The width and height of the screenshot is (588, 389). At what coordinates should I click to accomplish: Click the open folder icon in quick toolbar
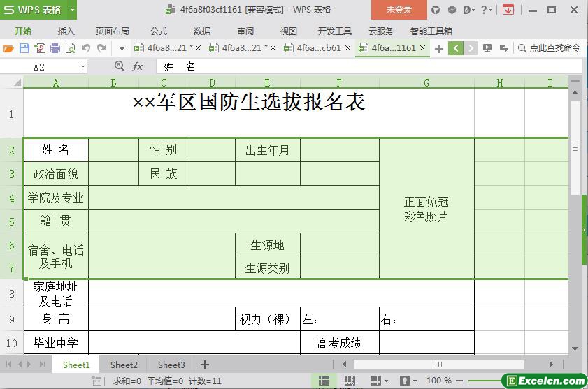point(8,48)
